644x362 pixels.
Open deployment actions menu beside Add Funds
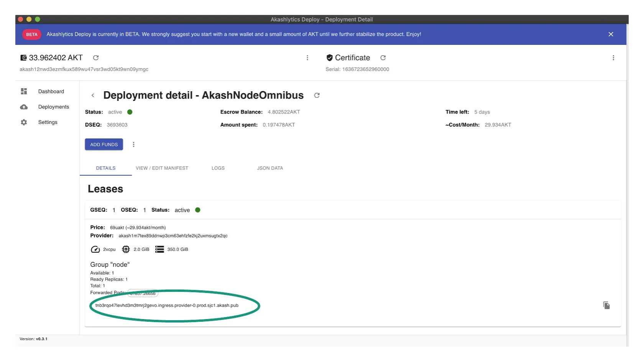[133, 145]
